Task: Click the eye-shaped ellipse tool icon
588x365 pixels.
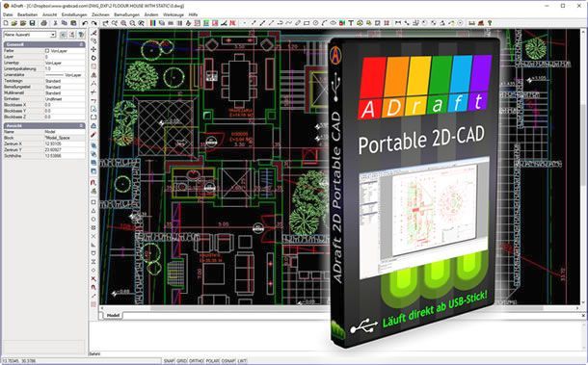Action: [333, 23]
